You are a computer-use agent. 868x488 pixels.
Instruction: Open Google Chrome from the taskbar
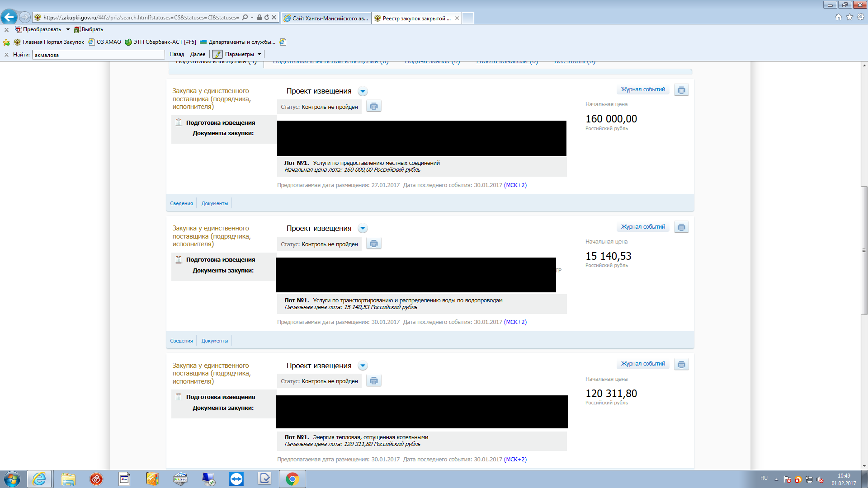pyautogui.click(x=292, y=479)
